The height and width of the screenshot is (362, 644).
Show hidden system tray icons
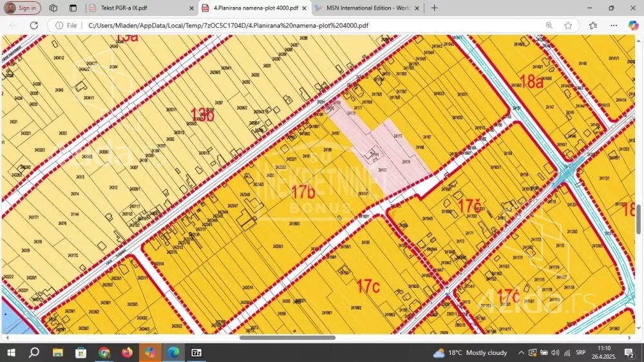tap(521, 352)
